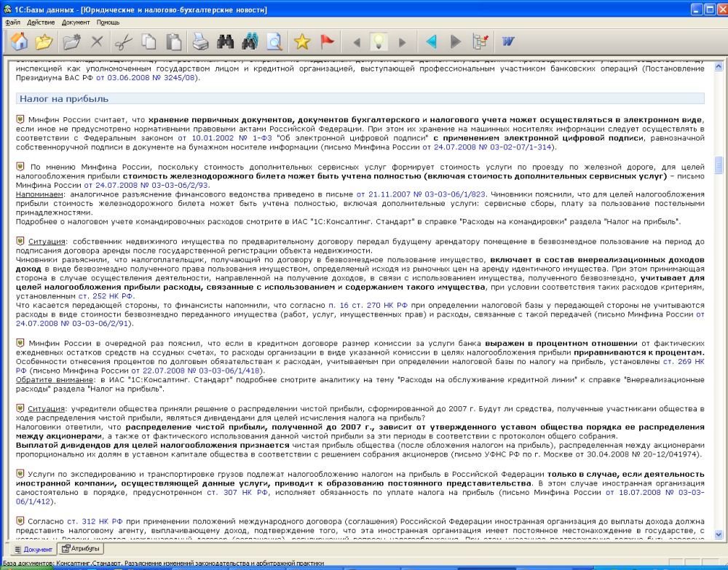Click the scissors Cut icon

tap(124, 41)
